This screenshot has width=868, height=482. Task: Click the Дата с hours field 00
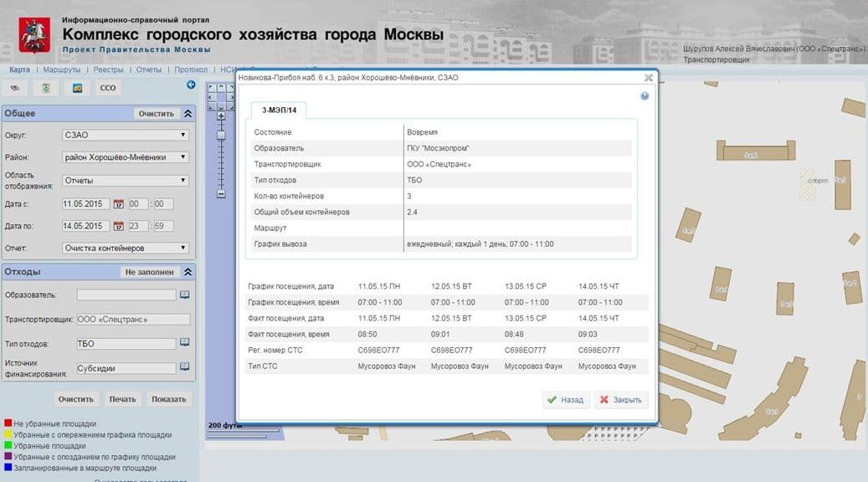138,204
